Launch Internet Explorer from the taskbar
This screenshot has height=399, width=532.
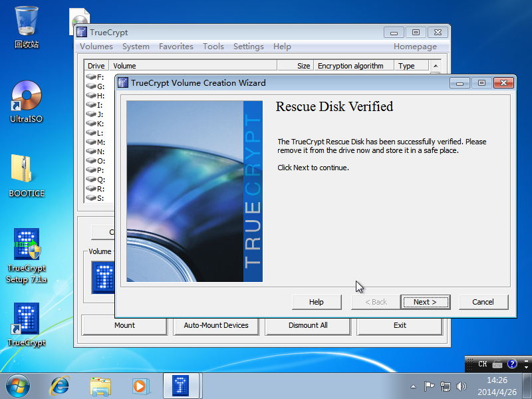60,386
